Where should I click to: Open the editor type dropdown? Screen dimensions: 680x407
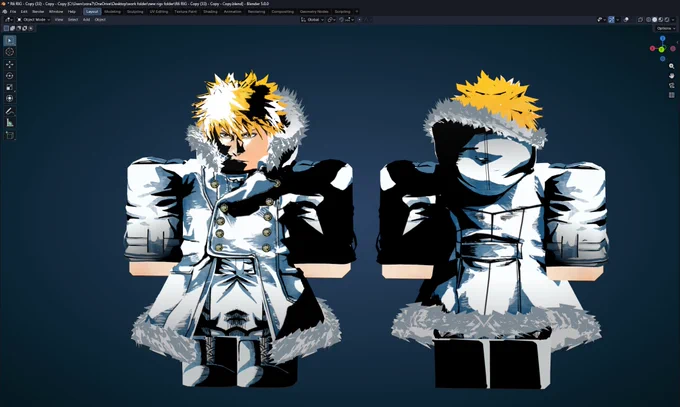8,20
